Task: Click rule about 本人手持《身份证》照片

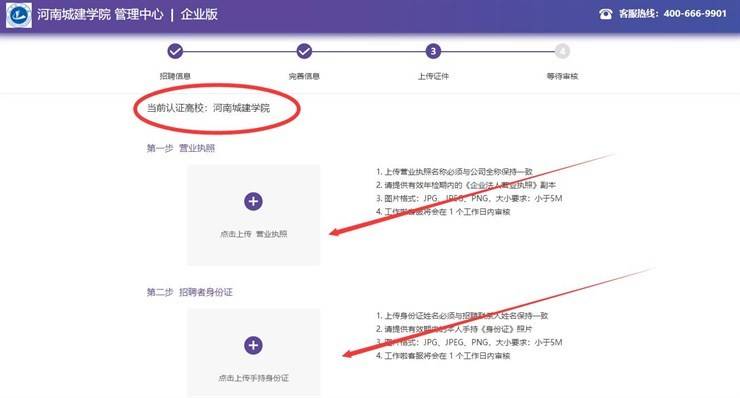Action: coord(454,329)
